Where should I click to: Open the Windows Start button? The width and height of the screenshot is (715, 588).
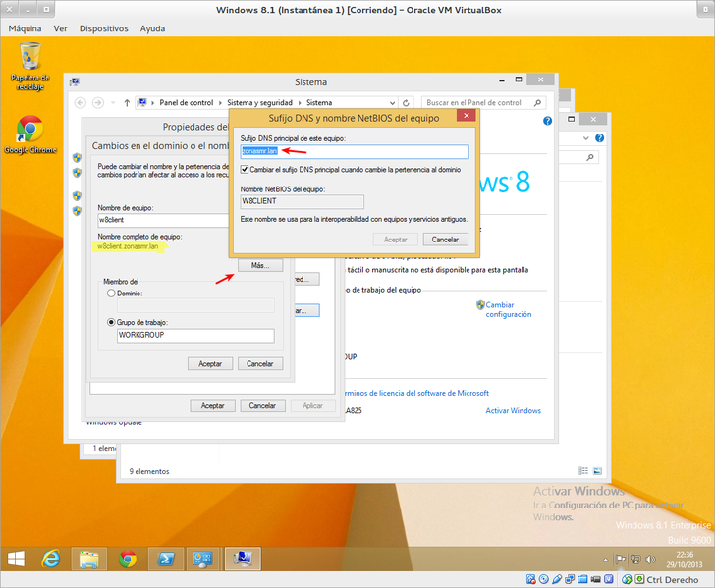pos(17,559)
